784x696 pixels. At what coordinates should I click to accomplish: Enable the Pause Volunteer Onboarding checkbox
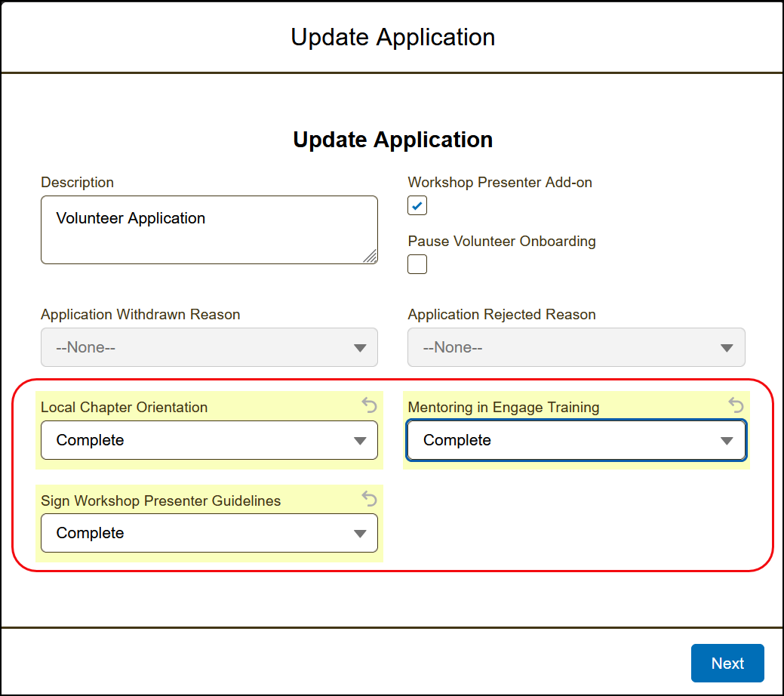417,264
